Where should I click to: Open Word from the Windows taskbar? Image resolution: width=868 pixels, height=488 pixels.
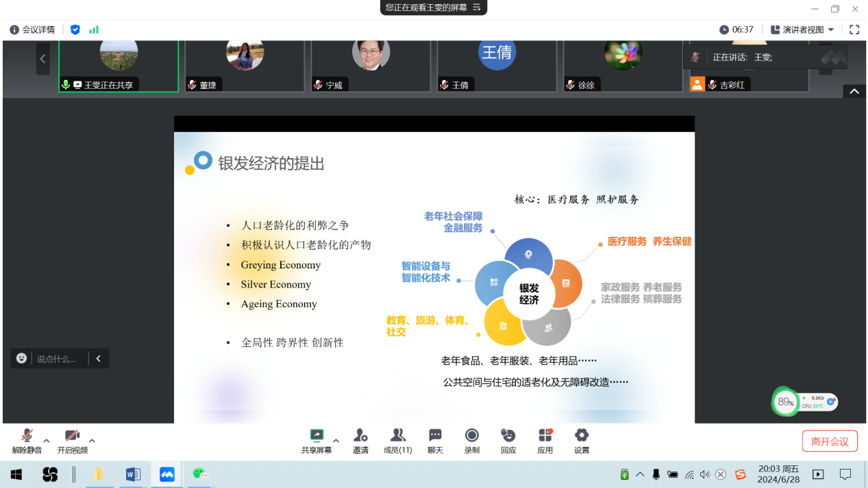tap(133, 474)
